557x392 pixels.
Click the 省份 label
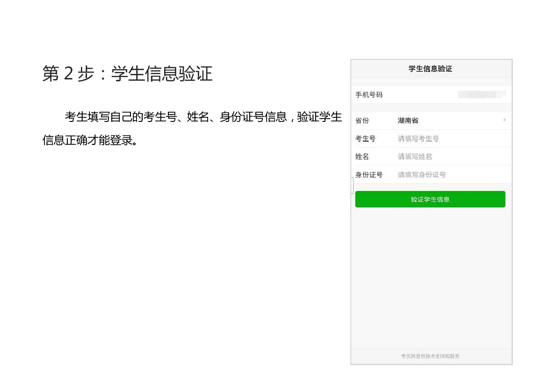click(x=362, y=121)
